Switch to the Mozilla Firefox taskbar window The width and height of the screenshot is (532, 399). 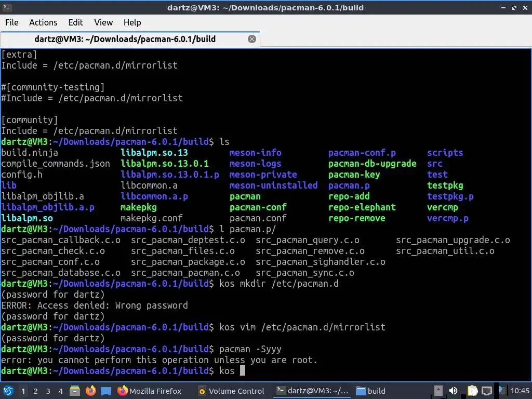[x=149, y=391]
